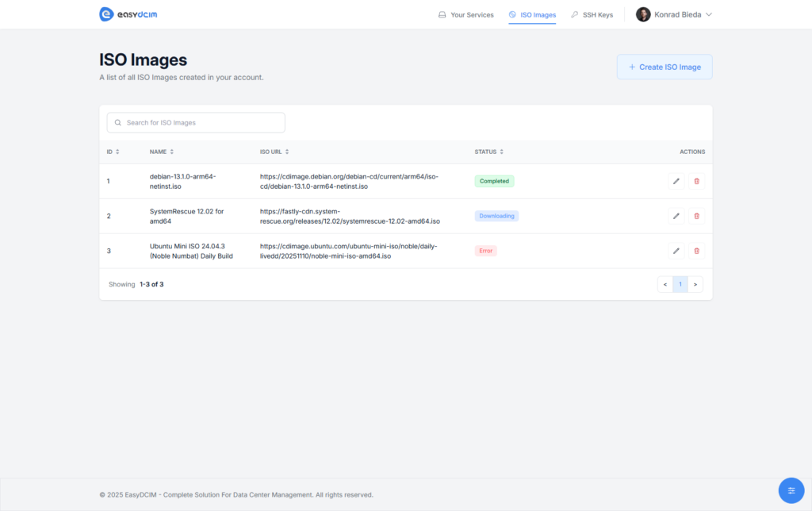
Task: Edit the Ubuntu Mini ISO entry
Action: coord(676,251)
